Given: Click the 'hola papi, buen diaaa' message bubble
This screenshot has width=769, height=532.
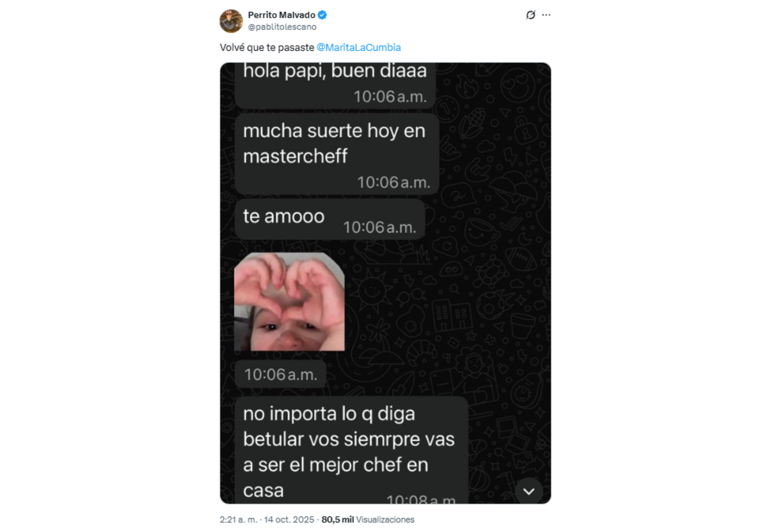Looking at the screenshot, I should (335, 85).
